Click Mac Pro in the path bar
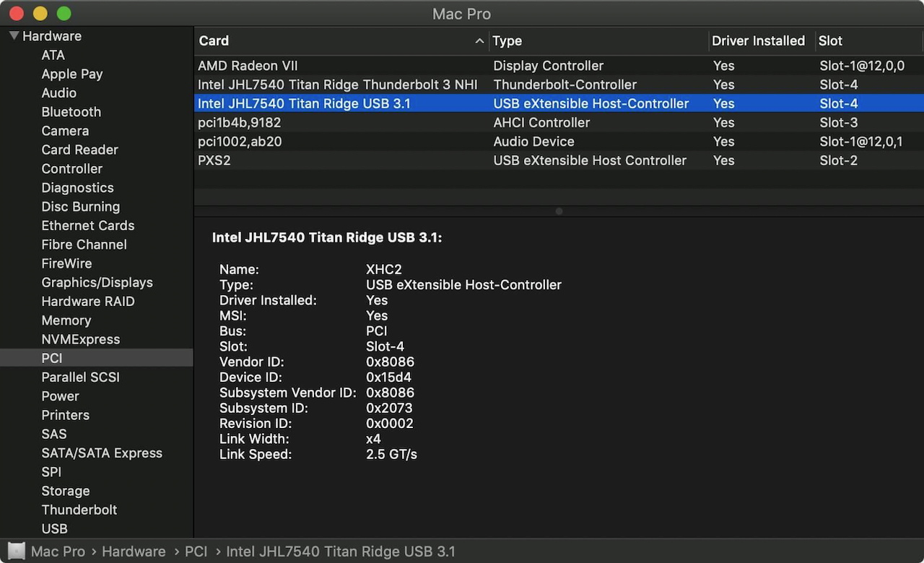Viewport: 924px width, 563px height. [x=58, y=551]
